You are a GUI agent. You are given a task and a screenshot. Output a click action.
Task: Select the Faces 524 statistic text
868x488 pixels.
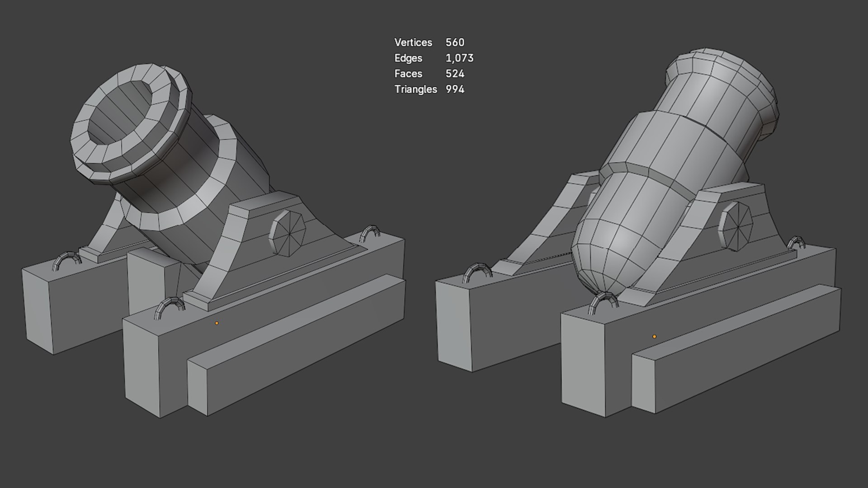click(x=429, y=74)
